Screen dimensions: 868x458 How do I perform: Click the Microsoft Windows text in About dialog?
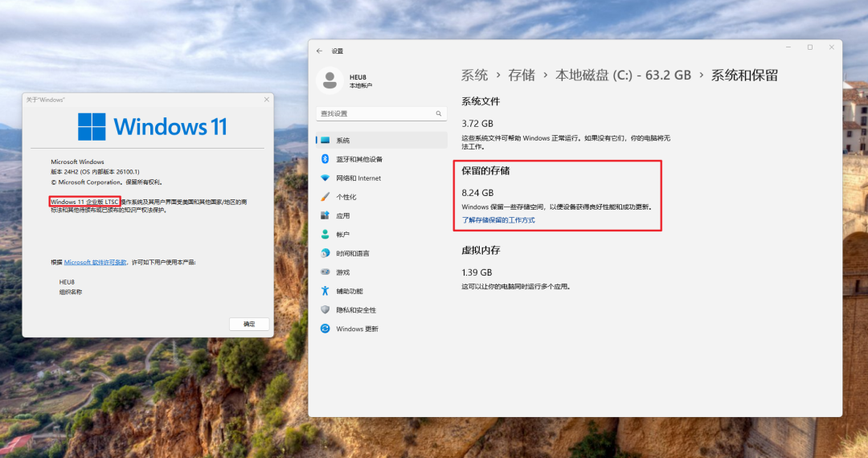(x=77, y=162)
